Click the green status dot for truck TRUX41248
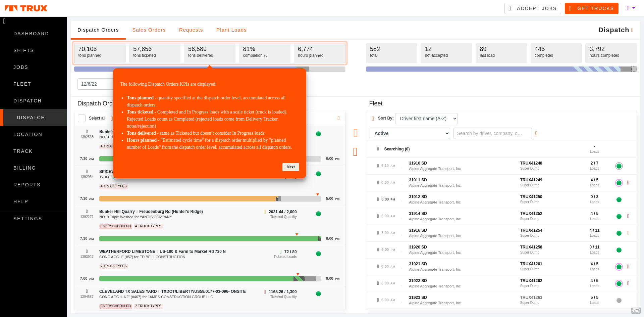 point(619,166)
